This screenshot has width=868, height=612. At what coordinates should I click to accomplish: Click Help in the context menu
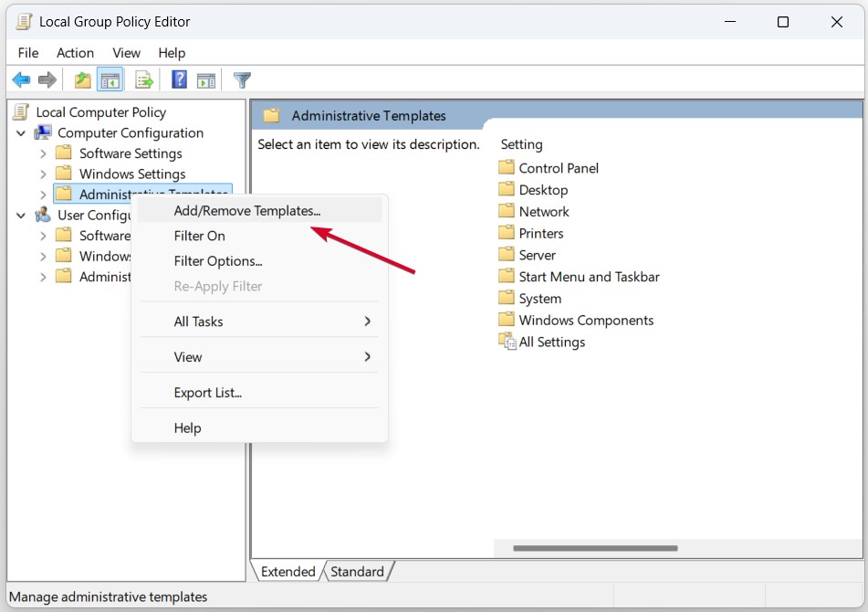pos(259,427)
